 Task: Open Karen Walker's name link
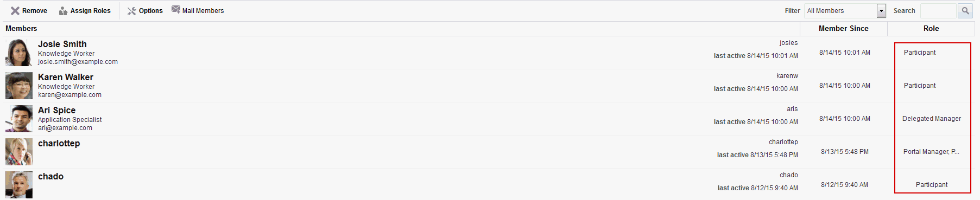(66, 78)
